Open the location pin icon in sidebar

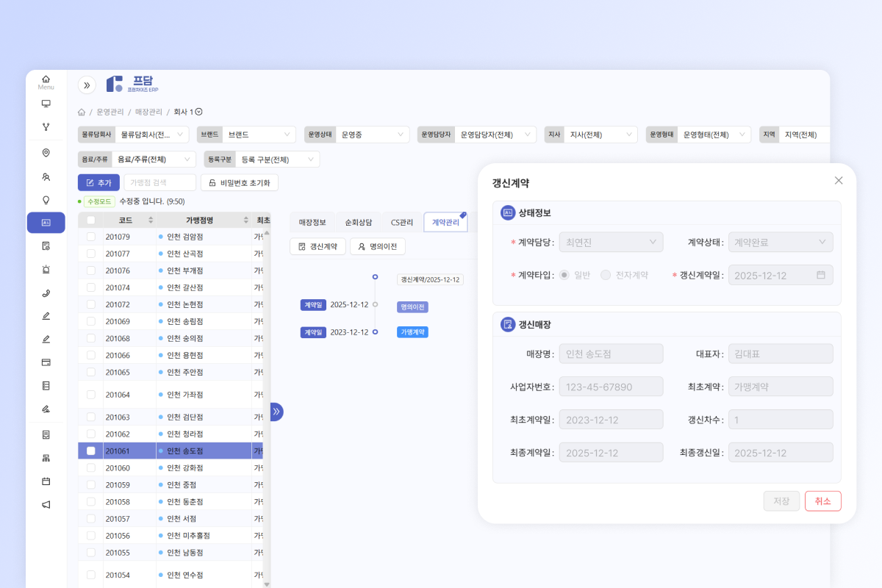[x=46, y=152]
